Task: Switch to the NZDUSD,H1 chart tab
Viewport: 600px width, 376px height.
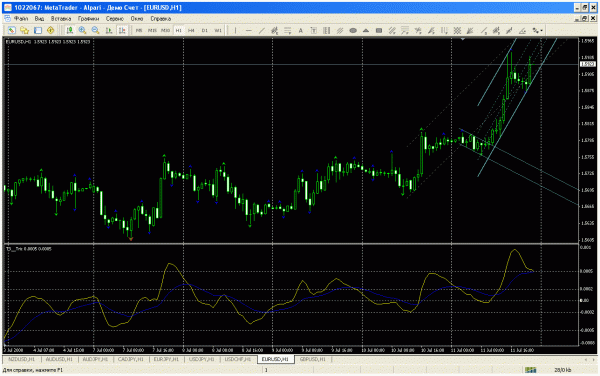Action: click(21, 359)
